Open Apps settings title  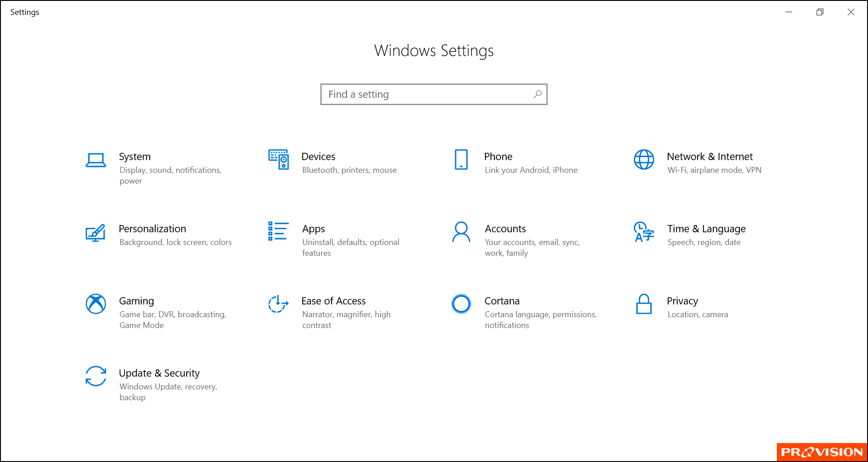coord(314,229)
